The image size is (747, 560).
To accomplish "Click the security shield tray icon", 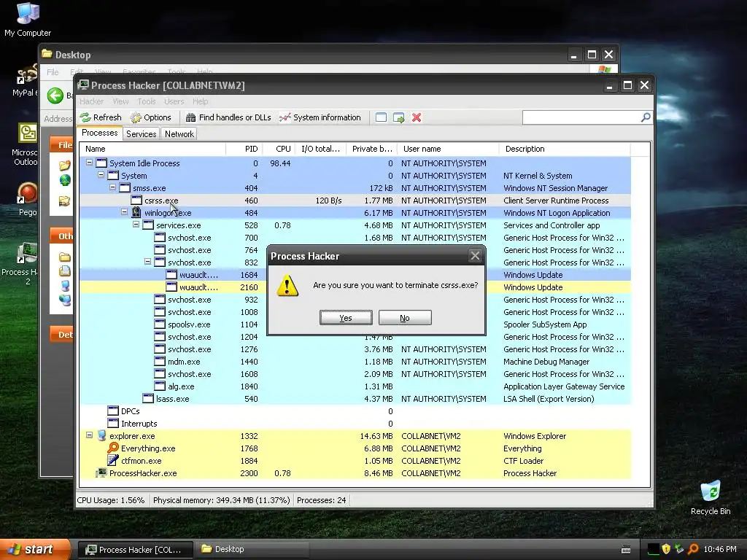I will pos(666,549).
